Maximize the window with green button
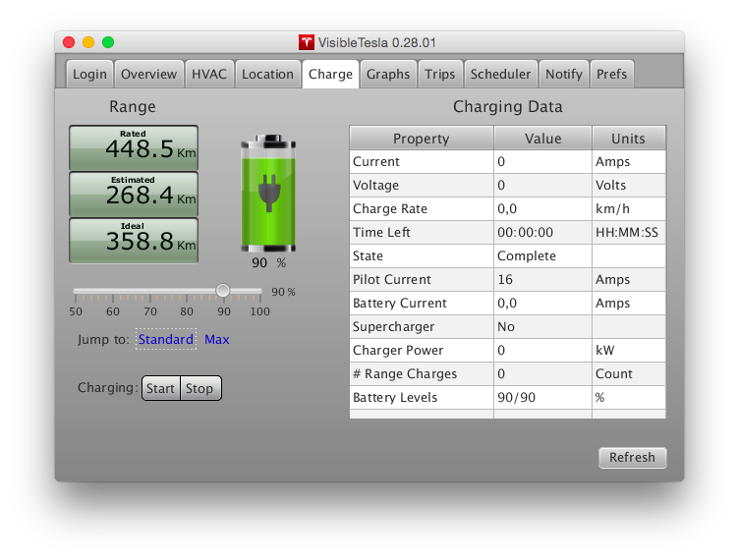Viewport: 739px width, 560px height. [x=108, y=42]
